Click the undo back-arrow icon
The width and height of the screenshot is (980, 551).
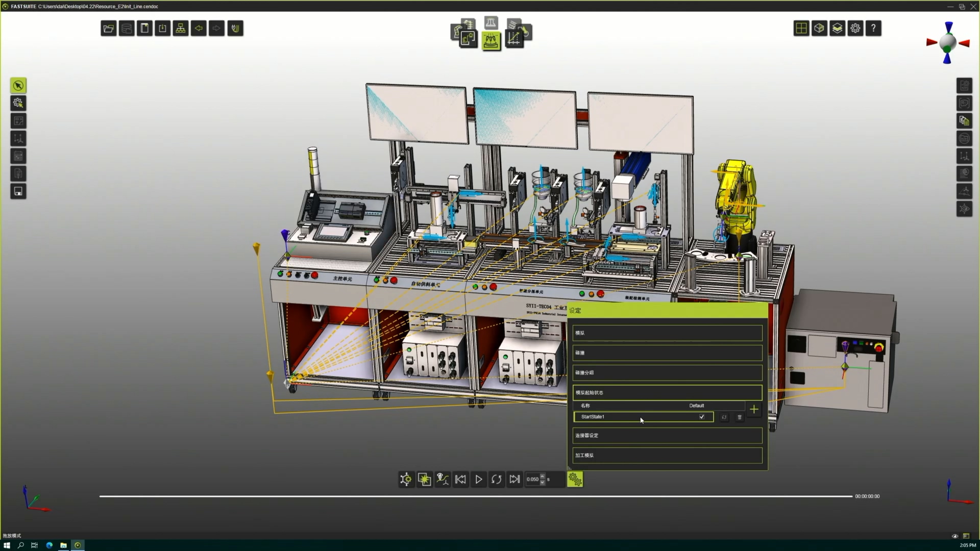(x=199, y=29)
